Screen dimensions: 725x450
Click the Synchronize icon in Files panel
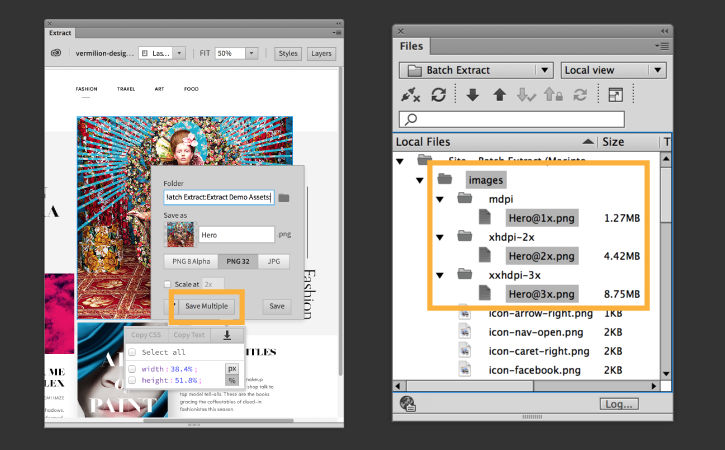[x=580, y=95]
